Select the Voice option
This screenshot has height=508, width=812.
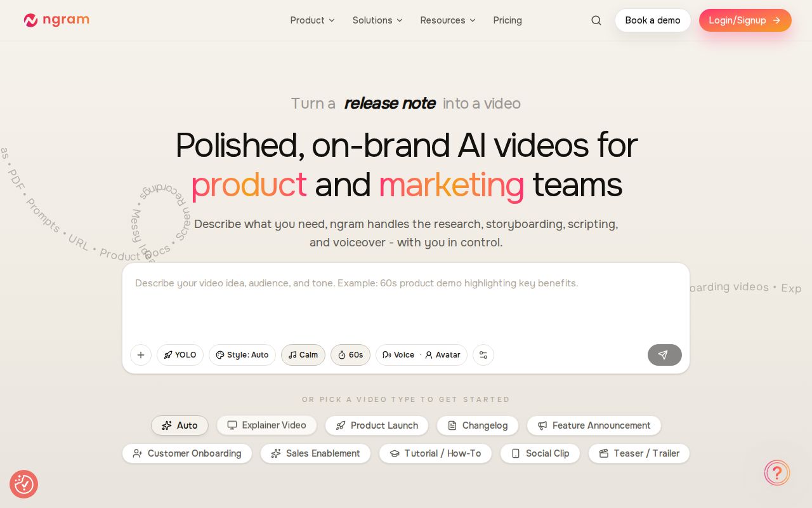click(398, 355)
